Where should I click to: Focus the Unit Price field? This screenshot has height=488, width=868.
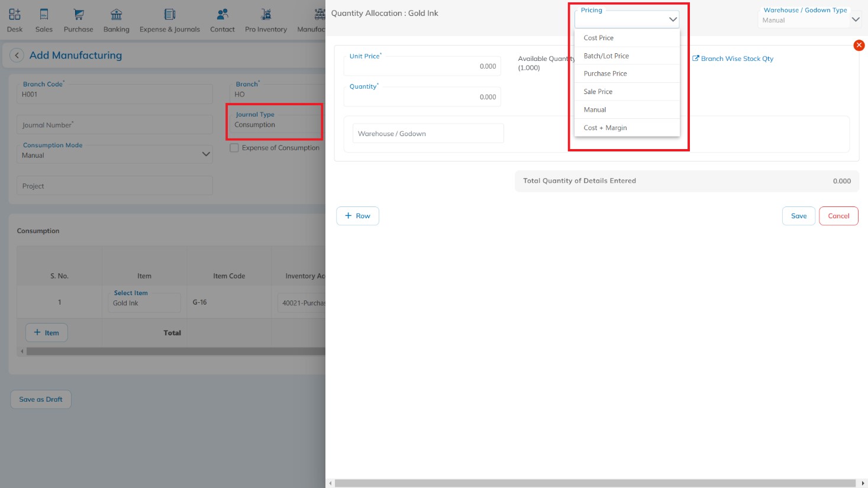pyautogui.click(x=422, y=66)
